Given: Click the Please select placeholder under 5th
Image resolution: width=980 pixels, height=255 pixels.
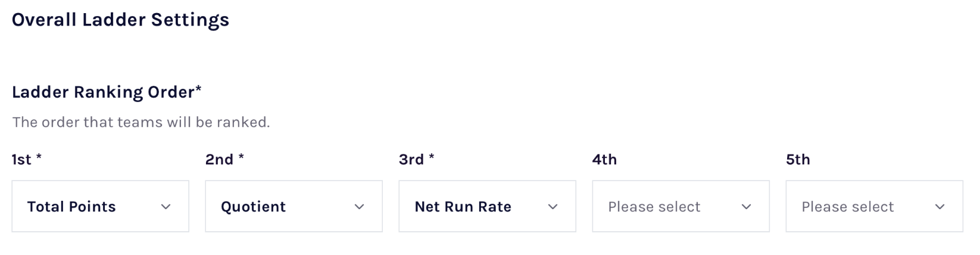Looking at the screenshot, I should [x=847, y=207].
